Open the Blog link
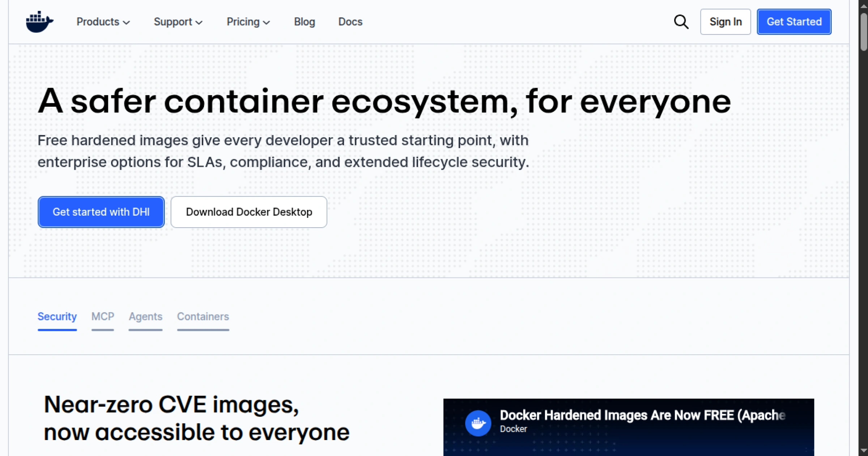 (x=305, y=22)
